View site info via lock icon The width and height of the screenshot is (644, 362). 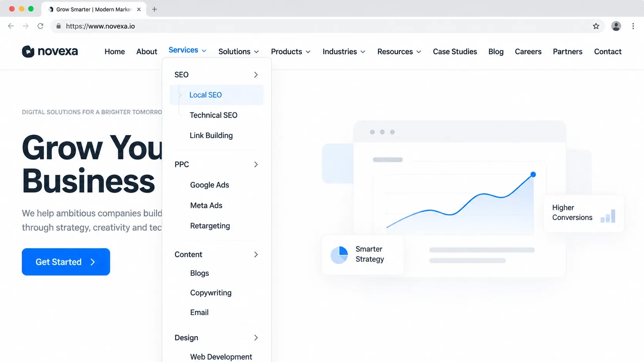(59, 26)
